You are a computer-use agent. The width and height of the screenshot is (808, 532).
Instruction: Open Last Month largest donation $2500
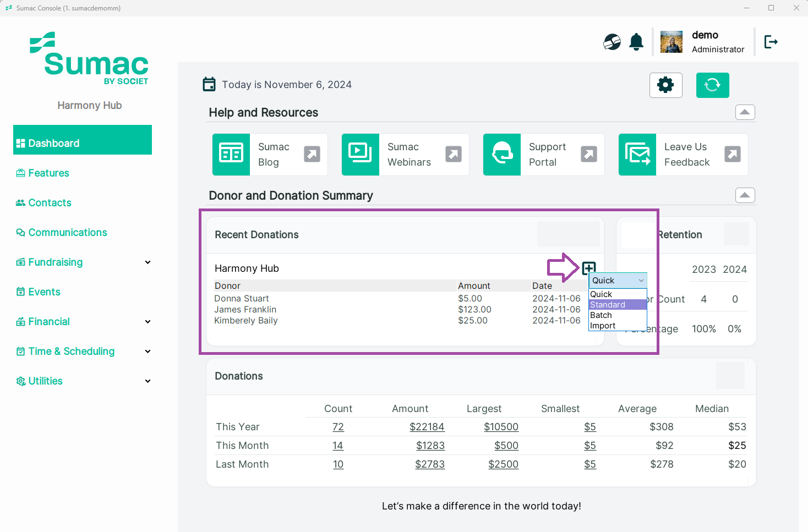[504, 464]
